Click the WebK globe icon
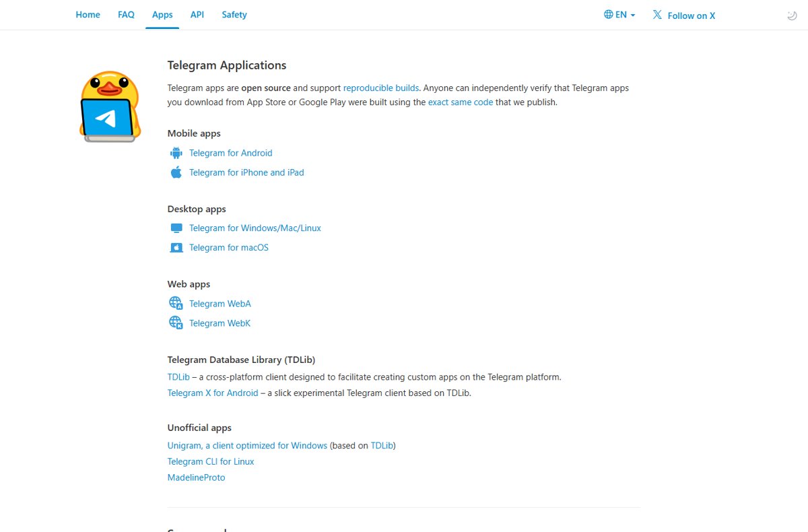 [x=176, y=323]
